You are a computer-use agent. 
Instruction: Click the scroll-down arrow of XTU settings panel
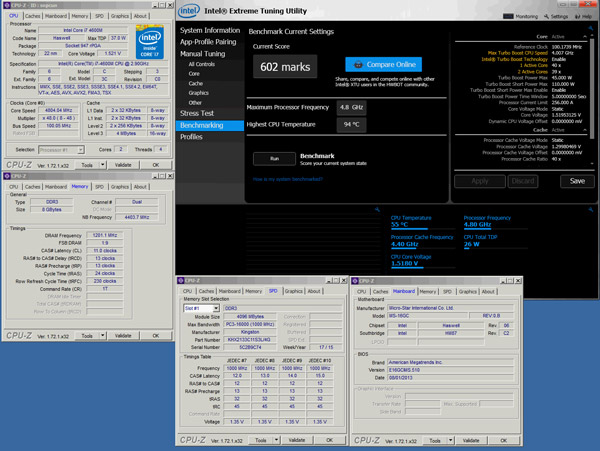tap(592, 163)
